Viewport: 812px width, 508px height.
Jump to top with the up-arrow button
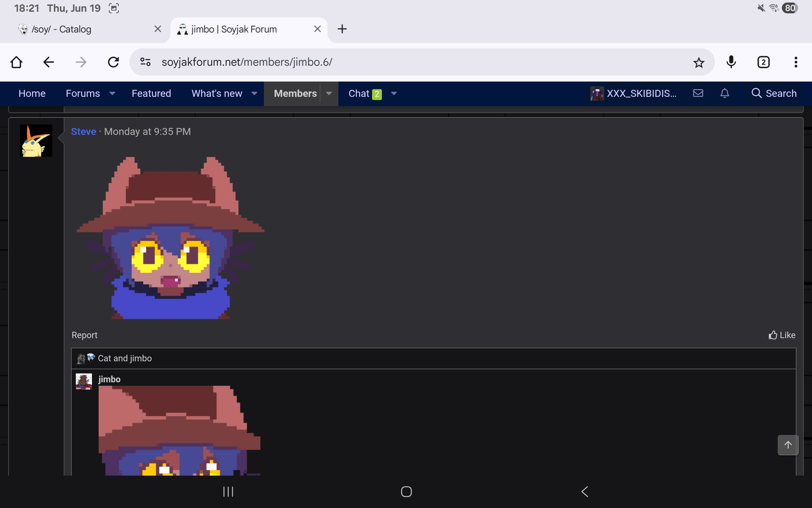click(x=788, y=445)
